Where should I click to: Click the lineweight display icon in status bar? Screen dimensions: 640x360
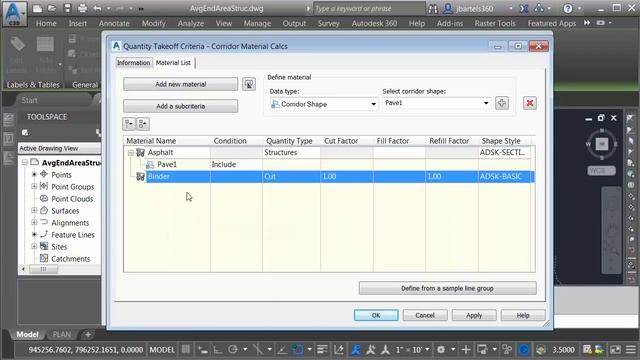point(322,349)
